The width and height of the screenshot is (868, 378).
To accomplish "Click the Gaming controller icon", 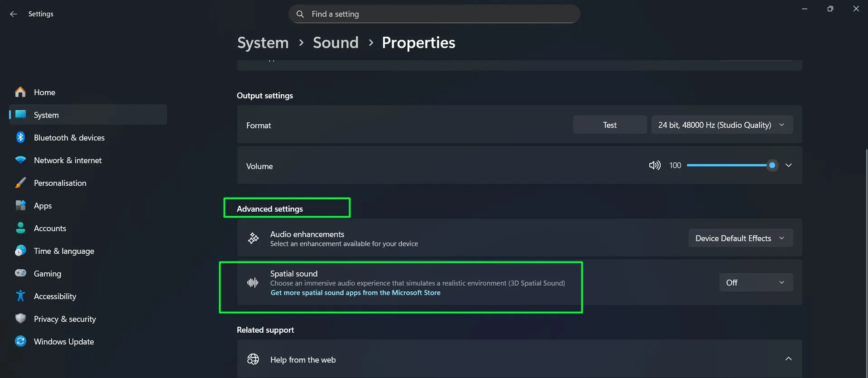I will [x=20, y=273].
